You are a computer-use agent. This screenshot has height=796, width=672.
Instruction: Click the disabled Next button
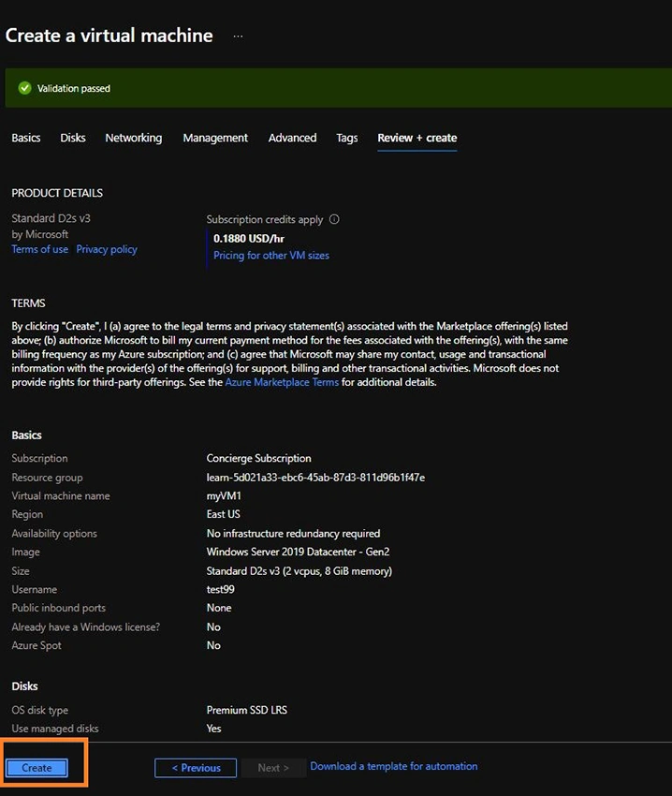click(273, 768)
